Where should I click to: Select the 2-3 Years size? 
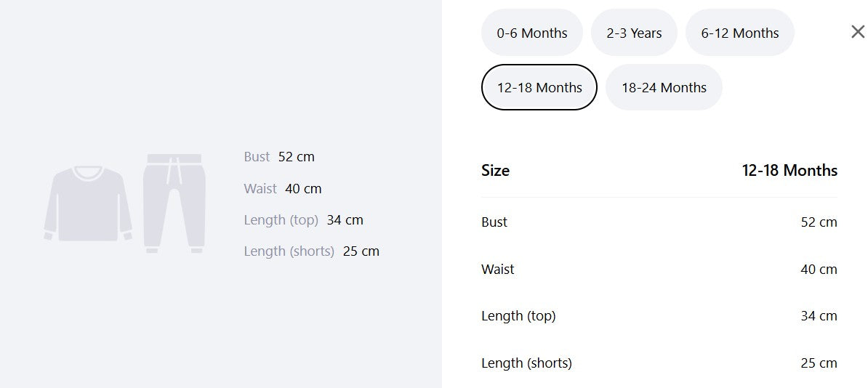pos(634,33)
